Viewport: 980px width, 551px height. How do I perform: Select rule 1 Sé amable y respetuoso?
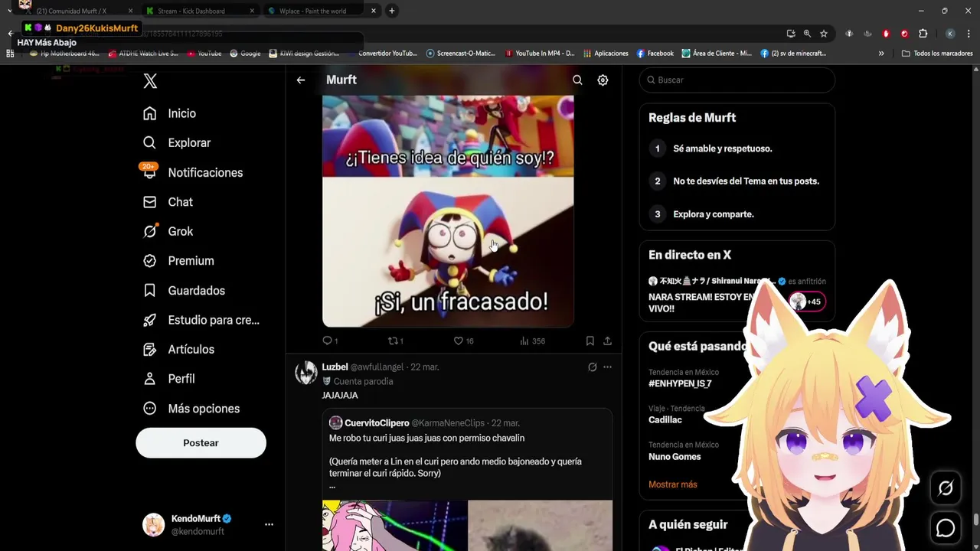click(722, 148)
